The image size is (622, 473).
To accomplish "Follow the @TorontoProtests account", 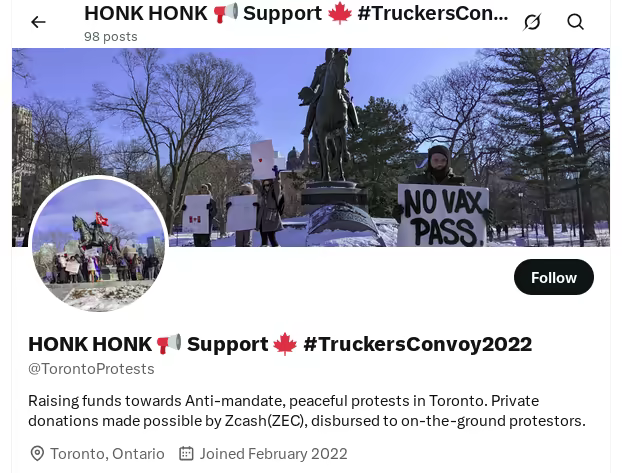I will coord(554,277).
